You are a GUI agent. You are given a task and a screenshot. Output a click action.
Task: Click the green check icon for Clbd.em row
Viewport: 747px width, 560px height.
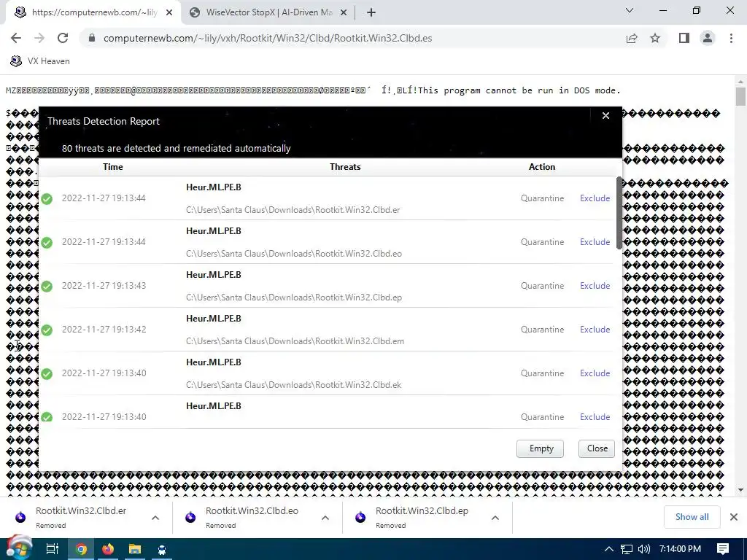point(47,330)
